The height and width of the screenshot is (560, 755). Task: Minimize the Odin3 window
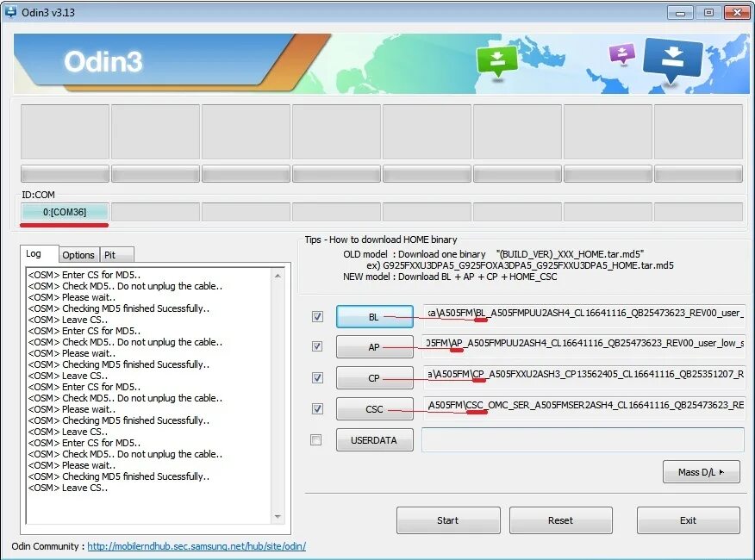[x=680, y=13]
